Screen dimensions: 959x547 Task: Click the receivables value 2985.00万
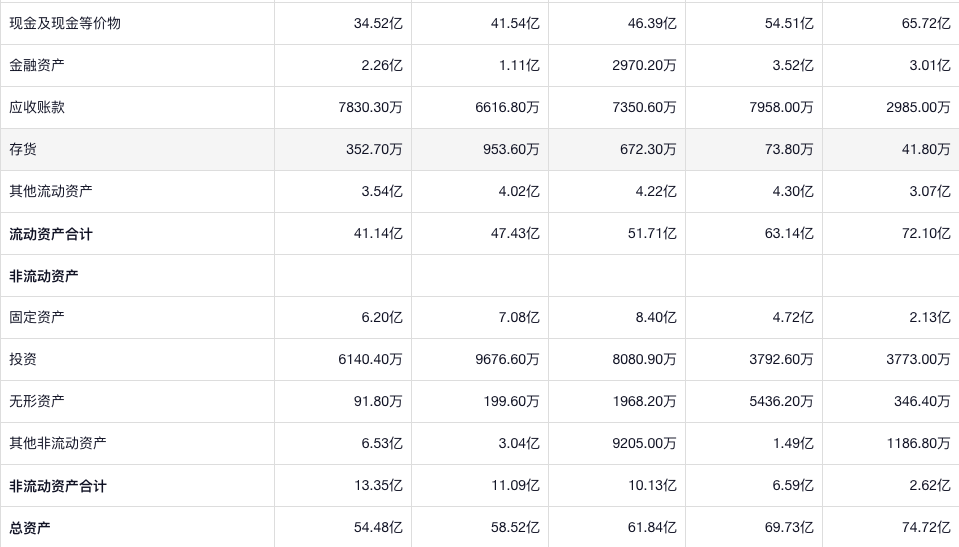pos(918,107)
